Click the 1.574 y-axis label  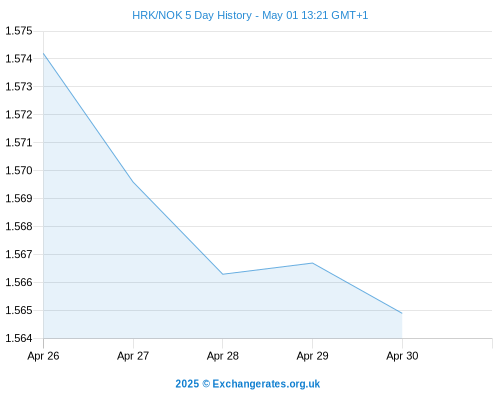[19, 59]
